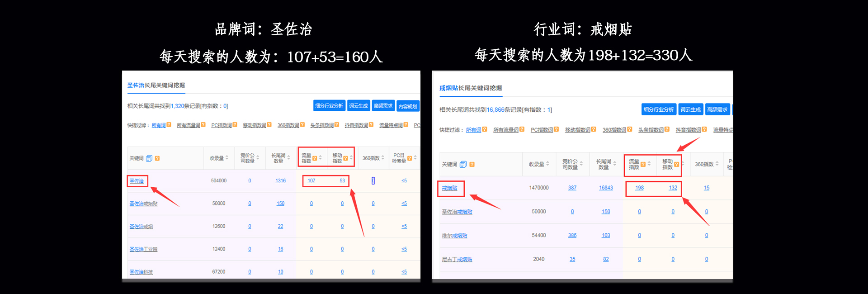Screen dimensions: 868x294
Task: Click 1,320 record count in 圣佐治 panel
Action: tap(177, 106)
